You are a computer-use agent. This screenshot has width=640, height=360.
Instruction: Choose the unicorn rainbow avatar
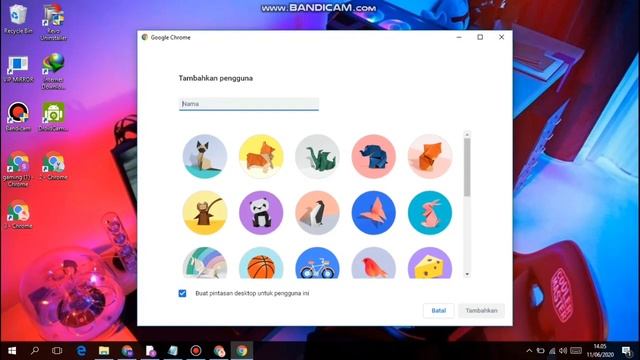(x=205, y=263)
